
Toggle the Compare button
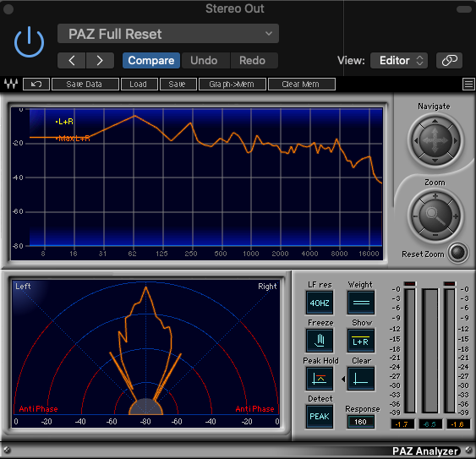150,60
